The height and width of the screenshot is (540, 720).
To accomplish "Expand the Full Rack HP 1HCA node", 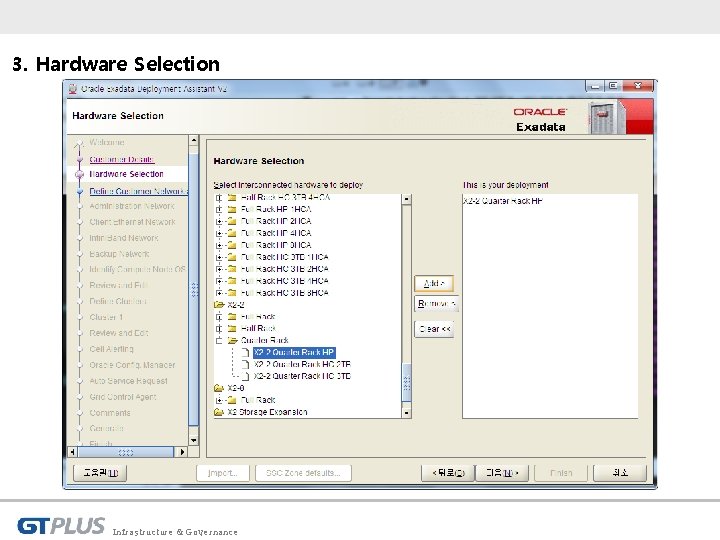I will click(219, 209).
